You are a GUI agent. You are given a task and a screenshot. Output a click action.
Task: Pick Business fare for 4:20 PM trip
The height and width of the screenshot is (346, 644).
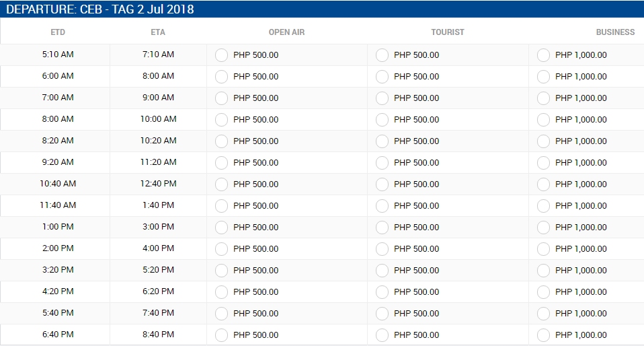pyautogui.click(x=543, y=292)
